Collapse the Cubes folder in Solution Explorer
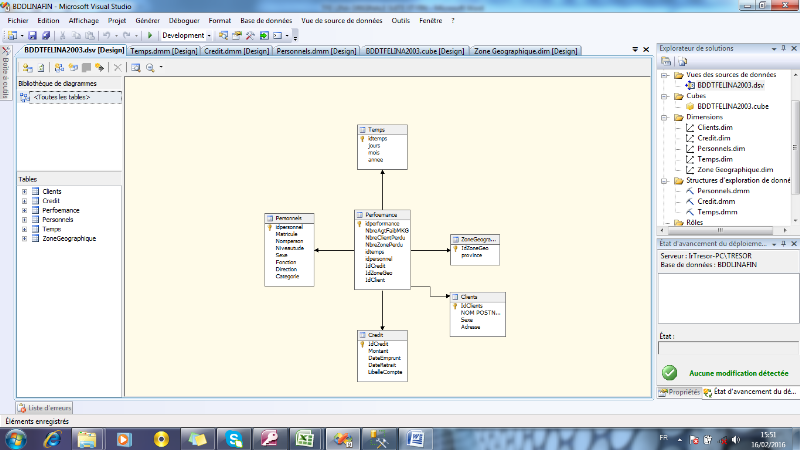 coord(665,96)
